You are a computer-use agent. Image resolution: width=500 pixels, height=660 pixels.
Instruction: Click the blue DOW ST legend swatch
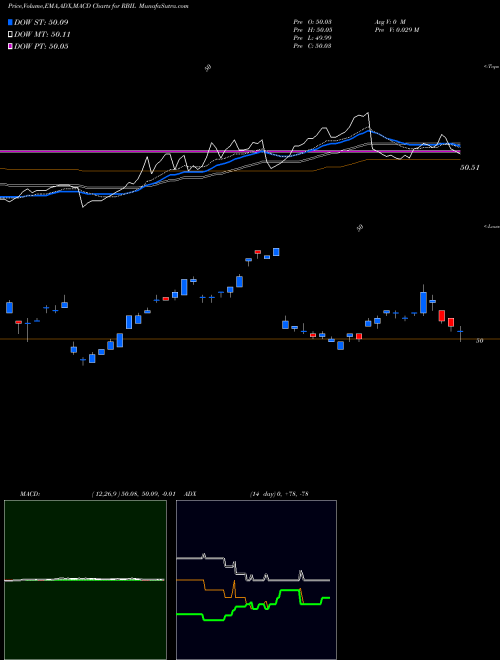point(11,22)
